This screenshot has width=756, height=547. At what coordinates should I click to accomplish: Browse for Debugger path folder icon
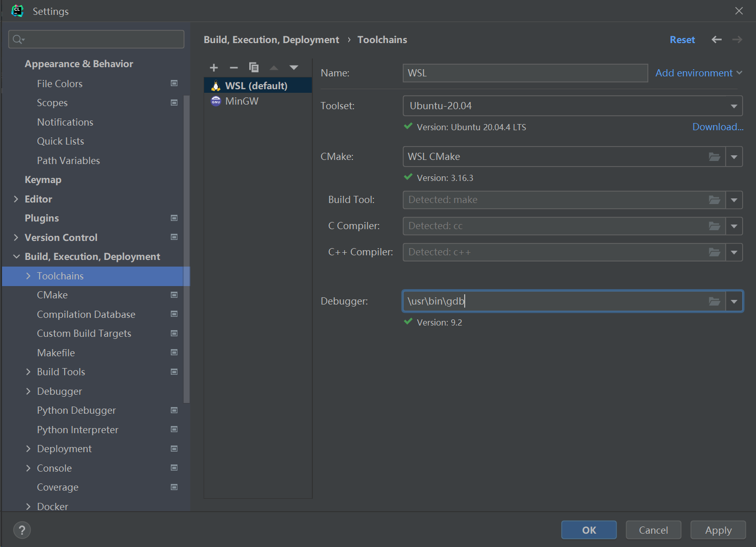point(714,301)
